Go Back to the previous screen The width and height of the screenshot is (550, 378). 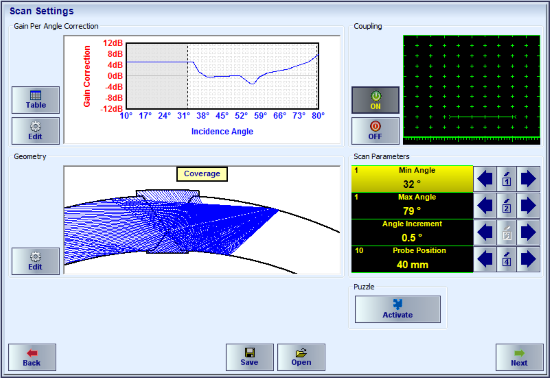[x=32, y=357]
